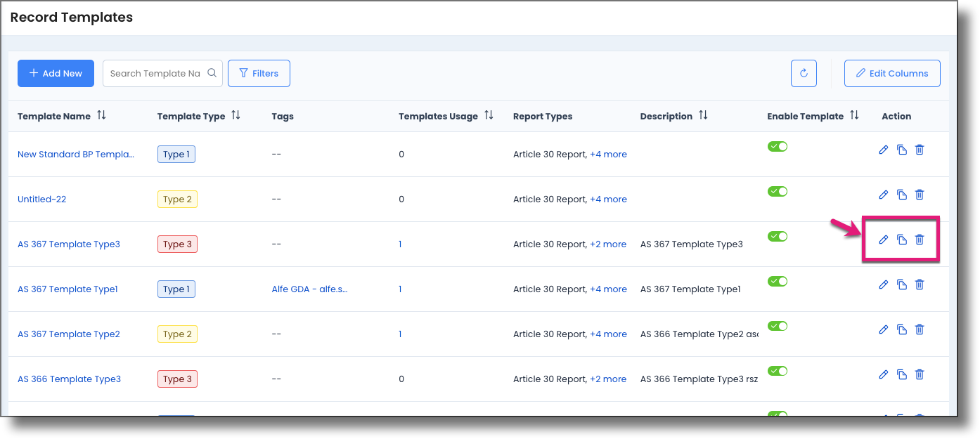
Task: Sort the Description column
Action: click(703, 115)
